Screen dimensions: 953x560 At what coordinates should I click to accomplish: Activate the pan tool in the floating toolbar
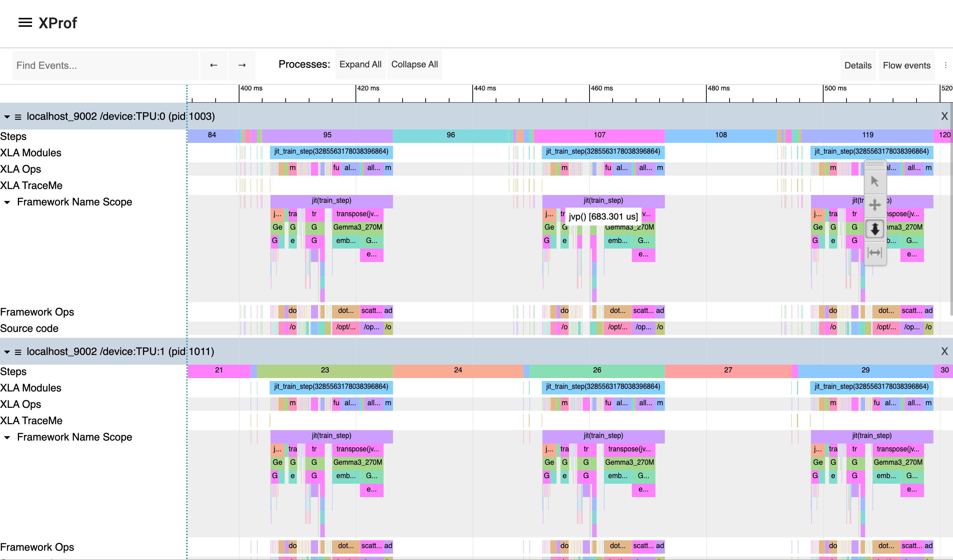tap(875, 205)
